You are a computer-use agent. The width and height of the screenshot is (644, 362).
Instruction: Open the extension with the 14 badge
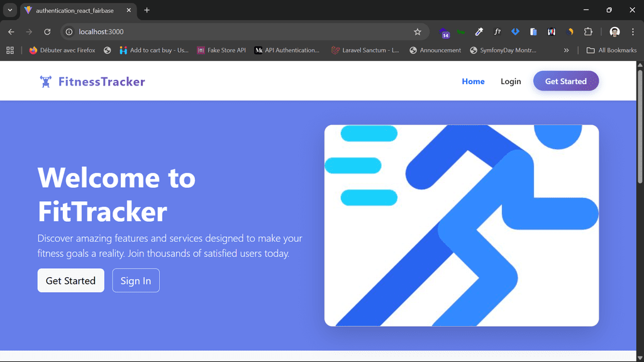coord(444,33)
